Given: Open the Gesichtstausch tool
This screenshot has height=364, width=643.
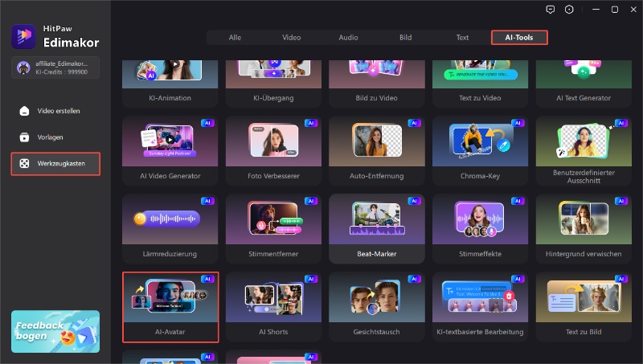Looking at the screenshot, I should (376, 305).
